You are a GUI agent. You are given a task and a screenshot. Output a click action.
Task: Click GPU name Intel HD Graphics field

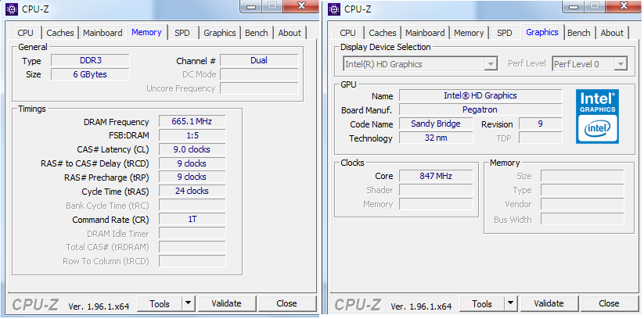click(x=480, y=95)
